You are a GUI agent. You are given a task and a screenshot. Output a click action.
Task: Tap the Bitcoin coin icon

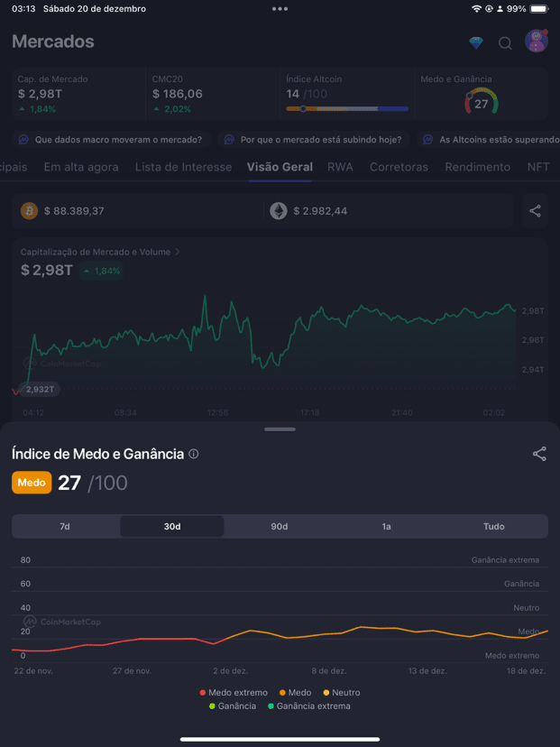29,211
